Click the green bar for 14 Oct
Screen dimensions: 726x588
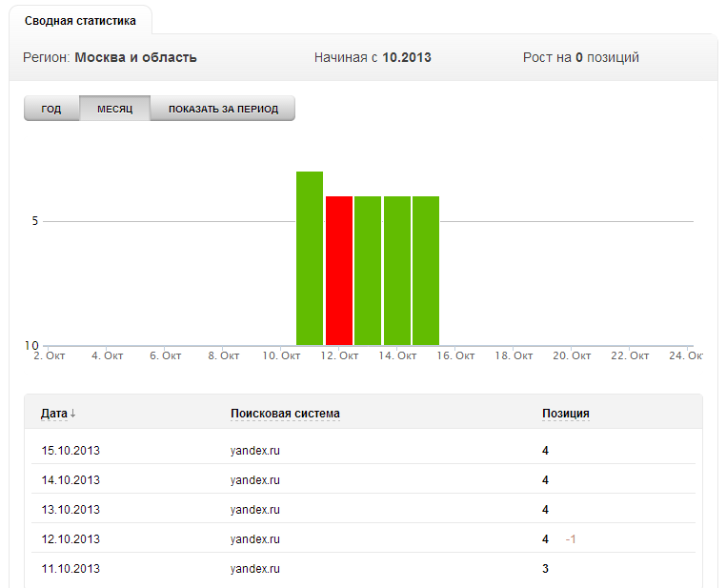click(x=397, y=271)
